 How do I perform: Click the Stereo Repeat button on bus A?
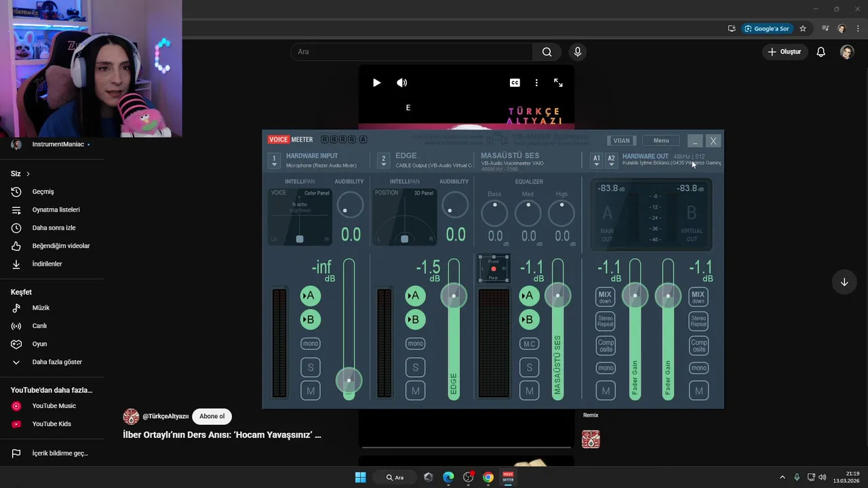(606, 321)
